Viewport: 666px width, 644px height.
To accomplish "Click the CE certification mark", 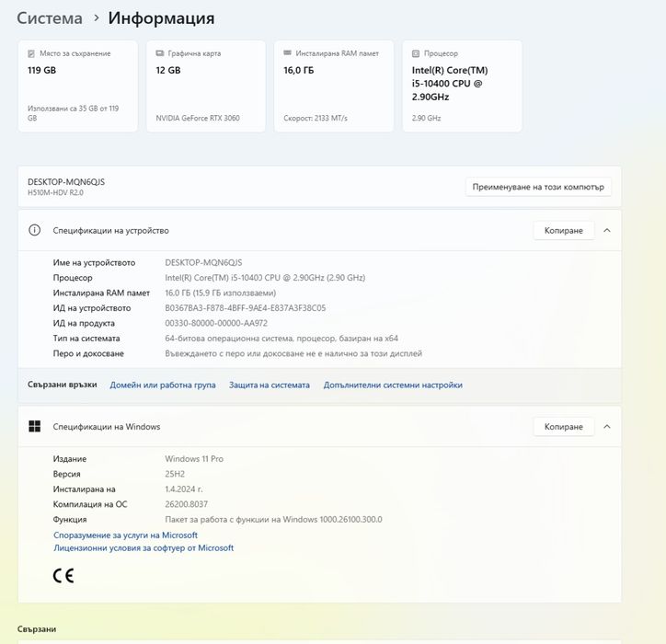I will point(63,576).
